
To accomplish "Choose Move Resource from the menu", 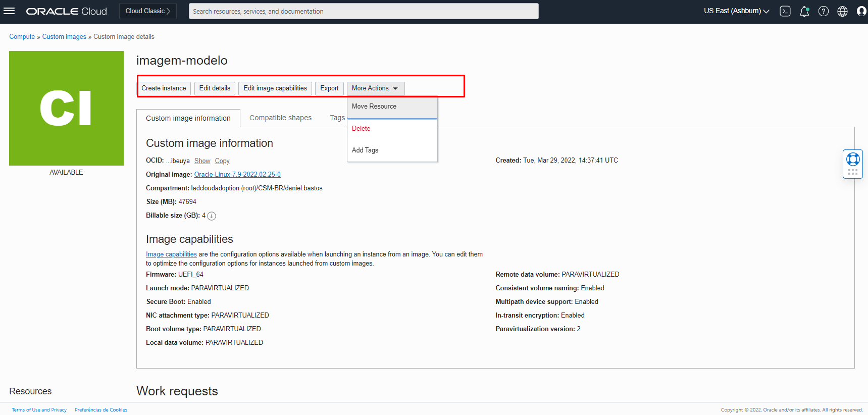I will pos(392,107).
